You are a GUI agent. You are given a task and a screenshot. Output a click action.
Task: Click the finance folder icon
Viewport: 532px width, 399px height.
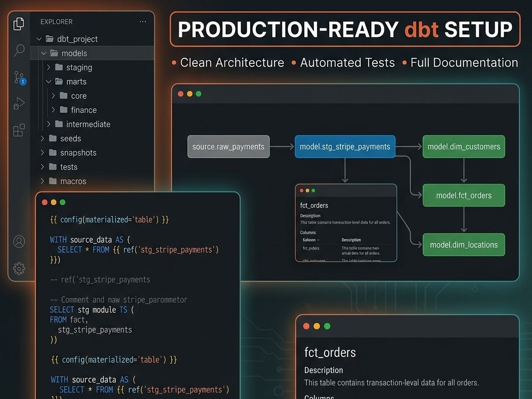(63, 110)
